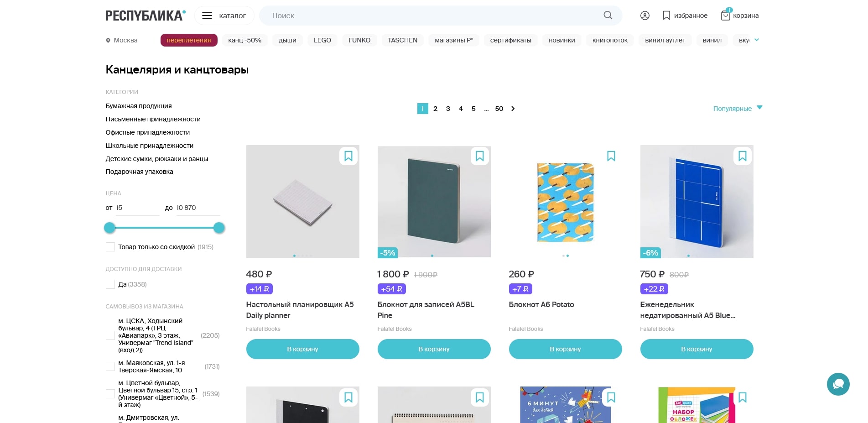Image resolution: width=868 pixels, height=423 pixels.
Task: Select the LEGO tag
Action: 322,40
